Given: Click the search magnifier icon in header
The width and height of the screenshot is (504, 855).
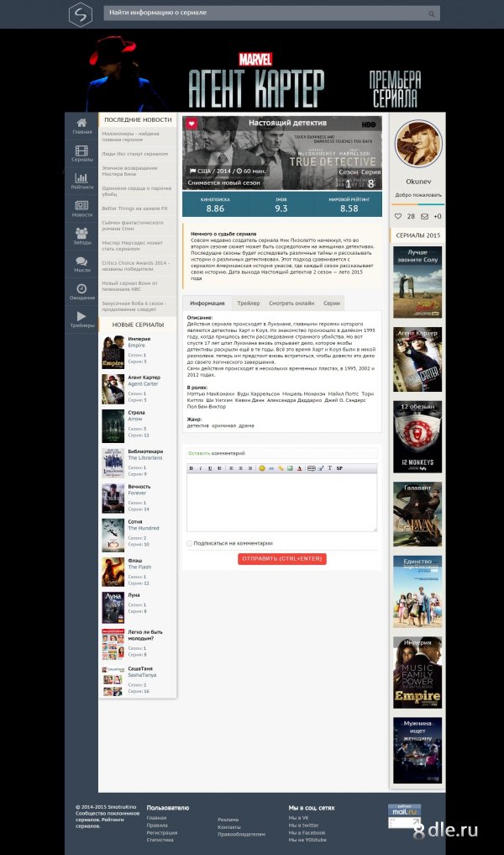Looking at the screenshot, I should [x=432, y=14].
